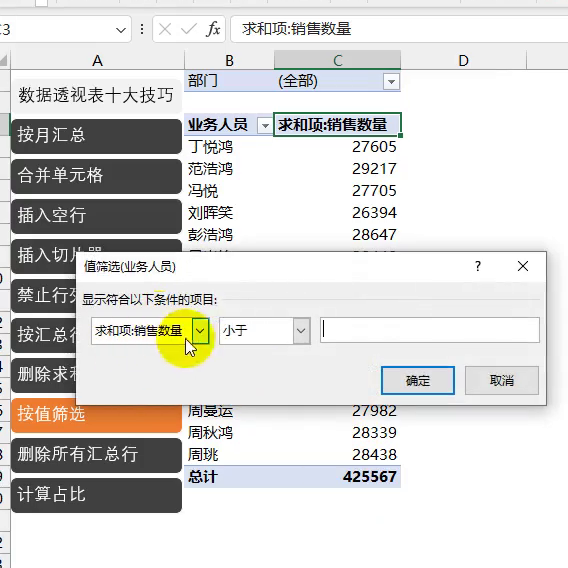
Task: Select column D header
Action: [463, 60]
